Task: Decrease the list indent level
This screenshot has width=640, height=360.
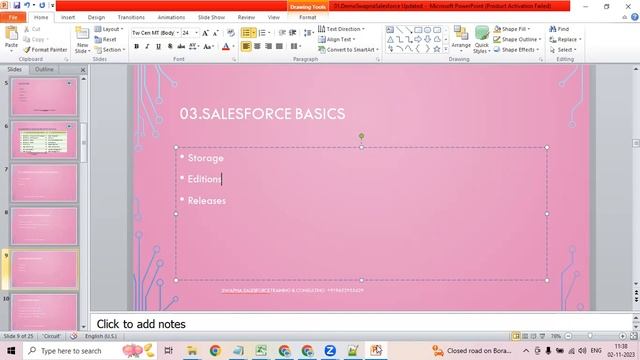Action: [282, 33]
